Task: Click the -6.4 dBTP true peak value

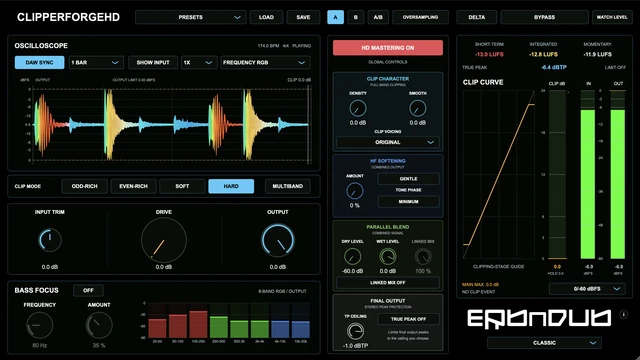Action: pyautogui.click(x=554, y=67)
